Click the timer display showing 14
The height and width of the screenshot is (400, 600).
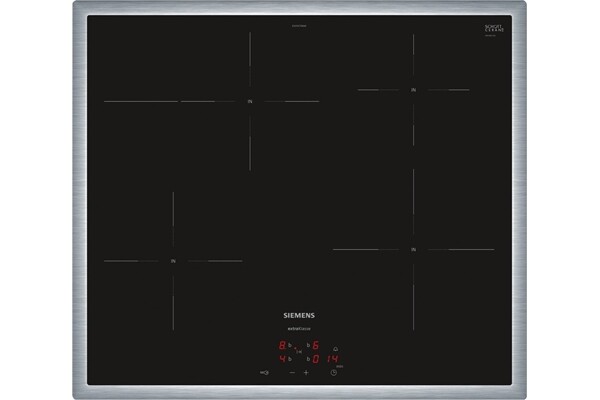coord(333,359)
